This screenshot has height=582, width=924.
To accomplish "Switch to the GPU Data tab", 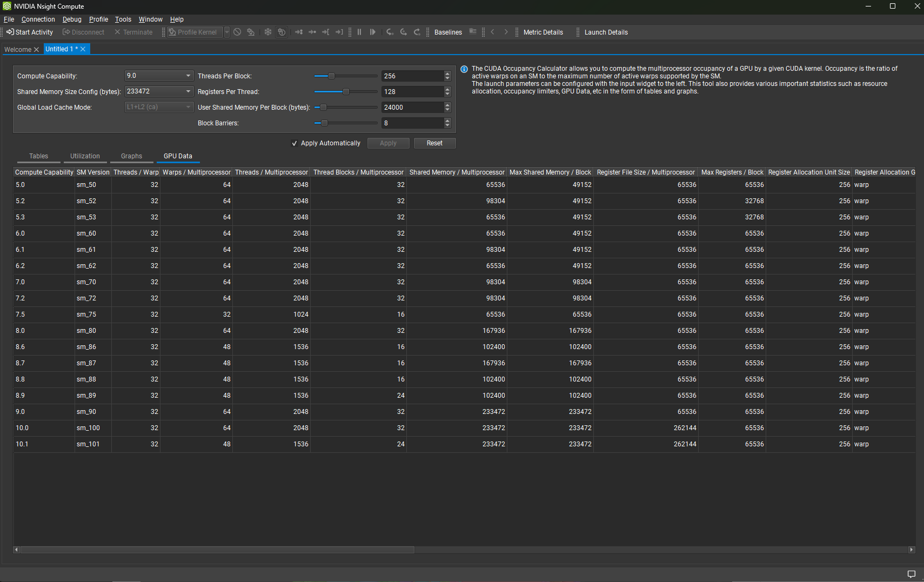I will 178,156.
